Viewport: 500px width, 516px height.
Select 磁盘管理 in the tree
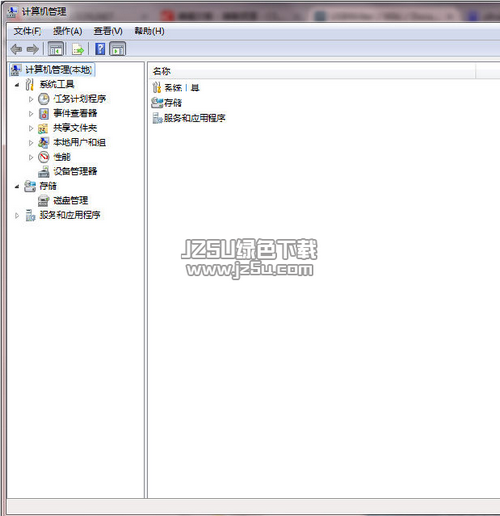(x=71, y=200)
